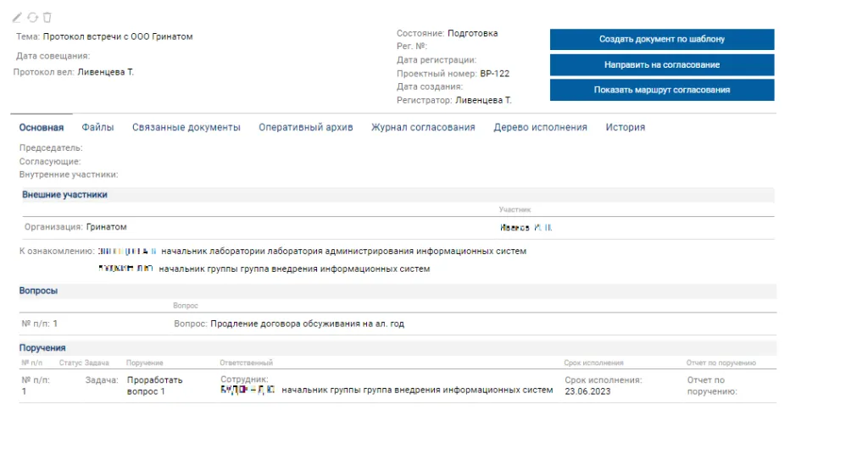Open the 'Журнал согласования' tab

(423, 127)
